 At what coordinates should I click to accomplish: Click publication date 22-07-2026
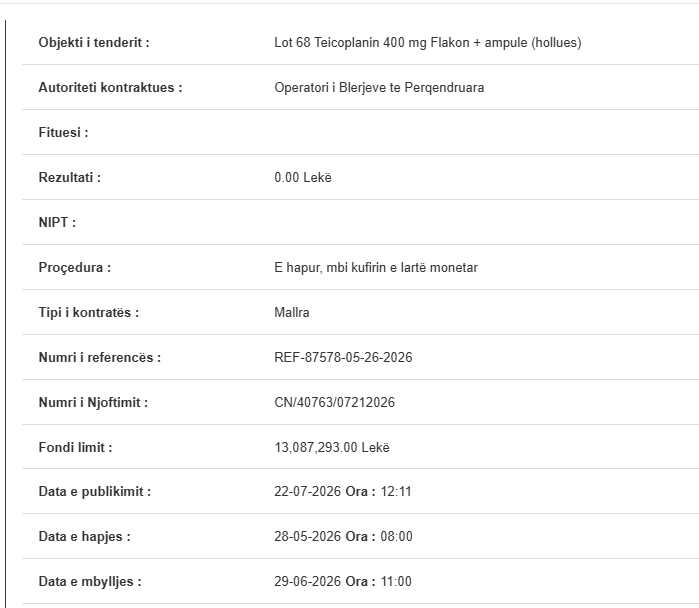[308, 491]
